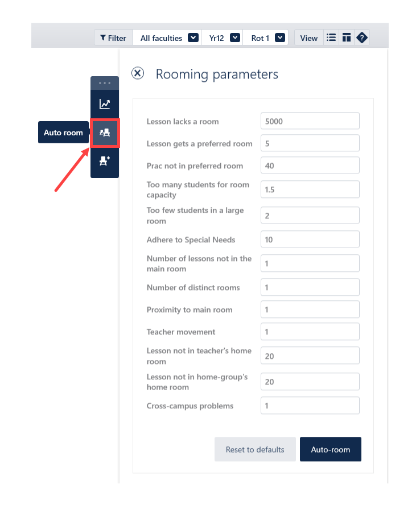Viewport: 420px width, 513px height.
Task: Click the Auto room icon in sidebar
Action: (x=105, y=133)
